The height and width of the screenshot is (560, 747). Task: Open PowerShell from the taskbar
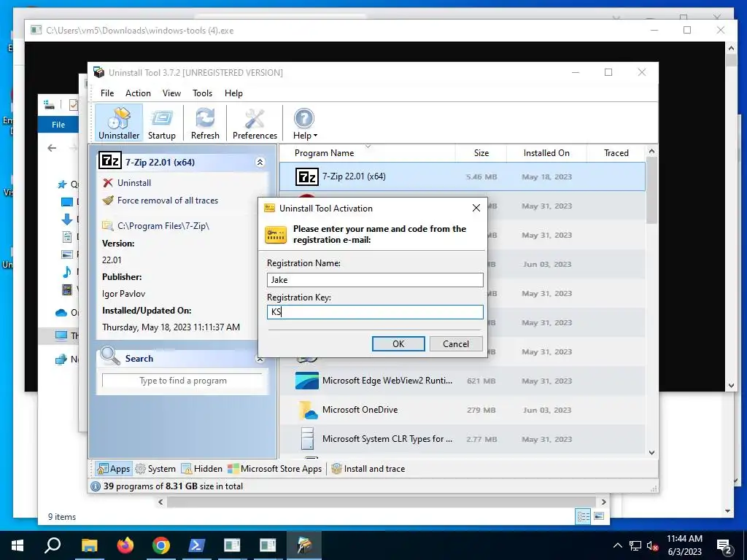point(197,545)
